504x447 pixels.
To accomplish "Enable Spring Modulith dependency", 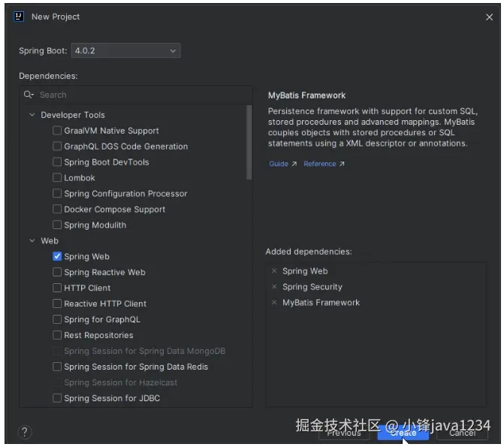I will tap(57, 225).
